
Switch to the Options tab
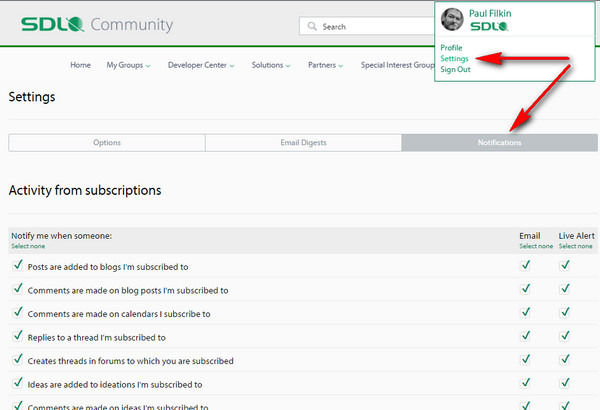click(107, 143)
